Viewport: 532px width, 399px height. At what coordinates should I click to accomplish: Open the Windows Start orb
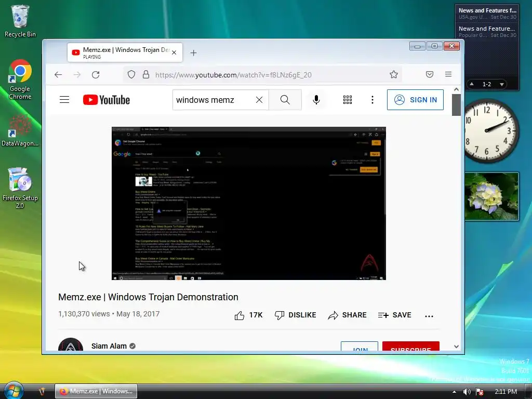tap(13, 390)
